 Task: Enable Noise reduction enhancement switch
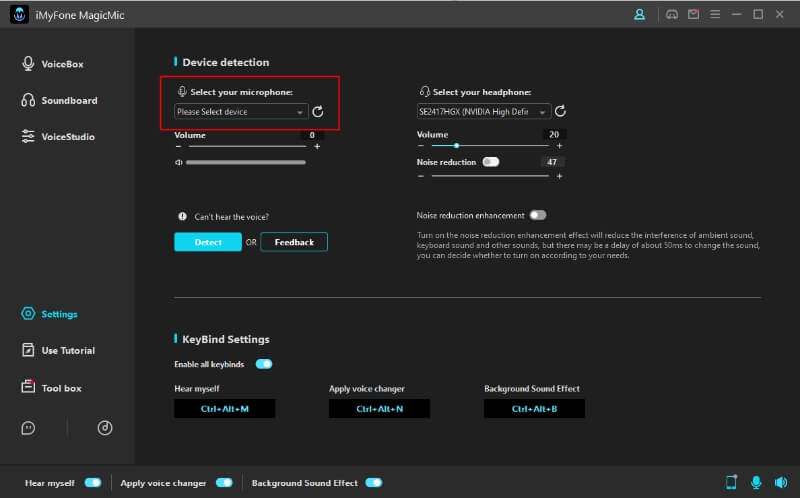538,215
